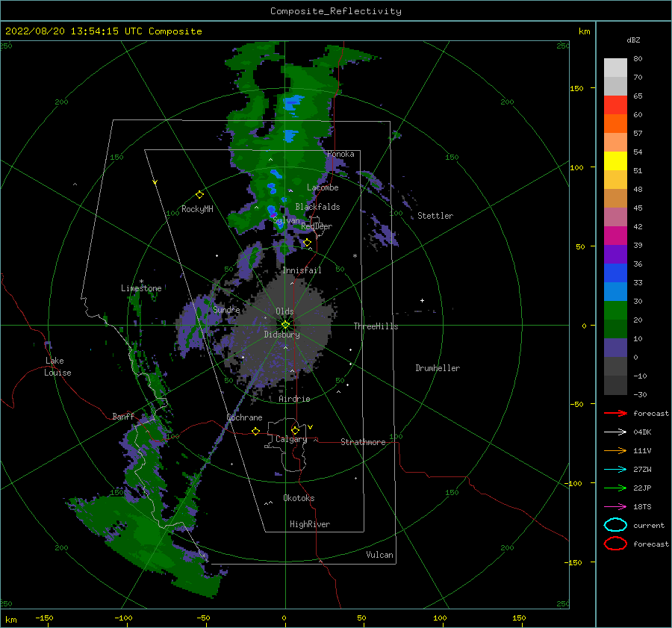Click the red forecast arrow in legend
This screenshot has height=628, width=672.
coord(615,413)
